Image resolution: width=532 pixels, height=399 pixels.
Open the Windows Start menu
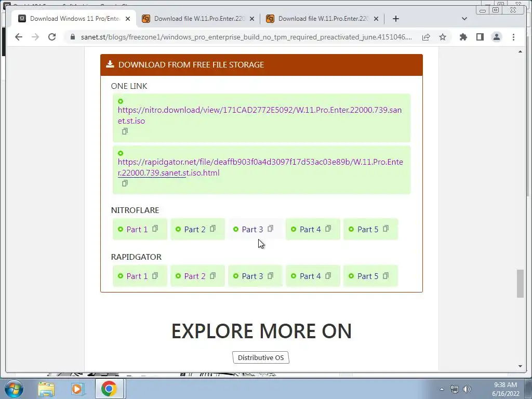tap(14, 389)
